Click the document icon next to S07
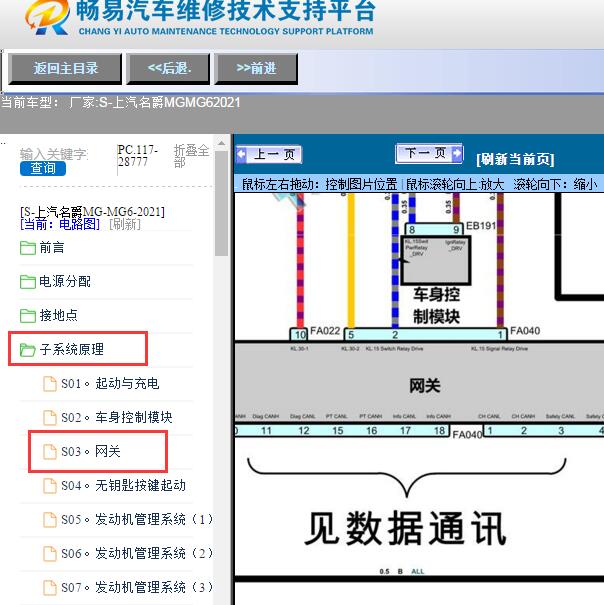 [49, 588]
